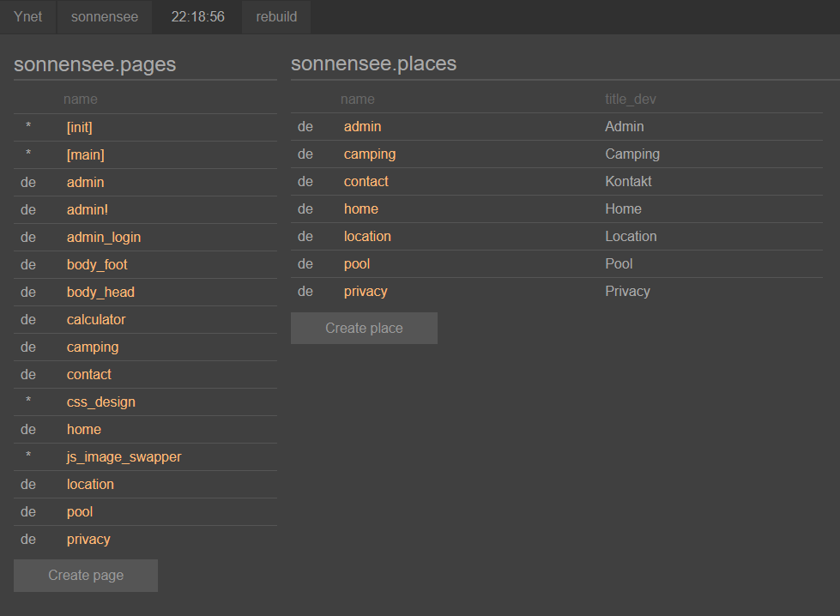Open the admin_login page
Viewport: 840px width, 616px height.
pos(104,237)
